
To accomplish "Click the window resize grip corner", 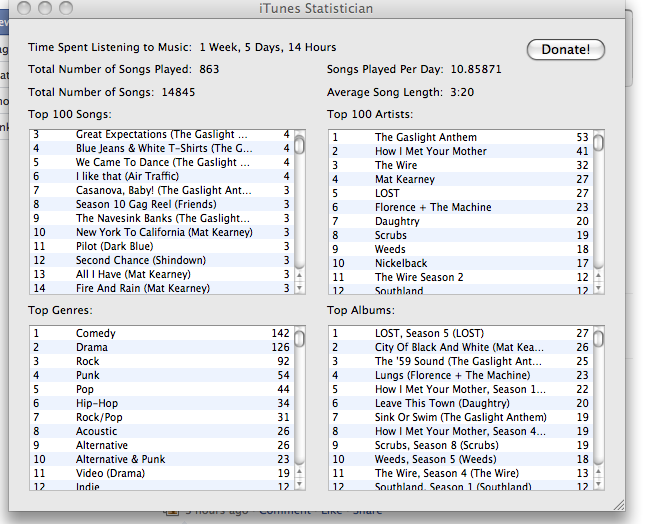I will 618,505.
